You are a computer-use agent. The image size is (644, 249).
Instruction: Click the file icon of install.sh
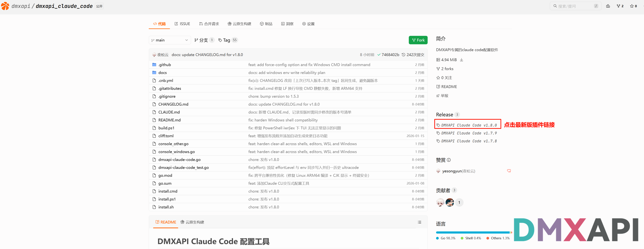(x=154, y=207)
